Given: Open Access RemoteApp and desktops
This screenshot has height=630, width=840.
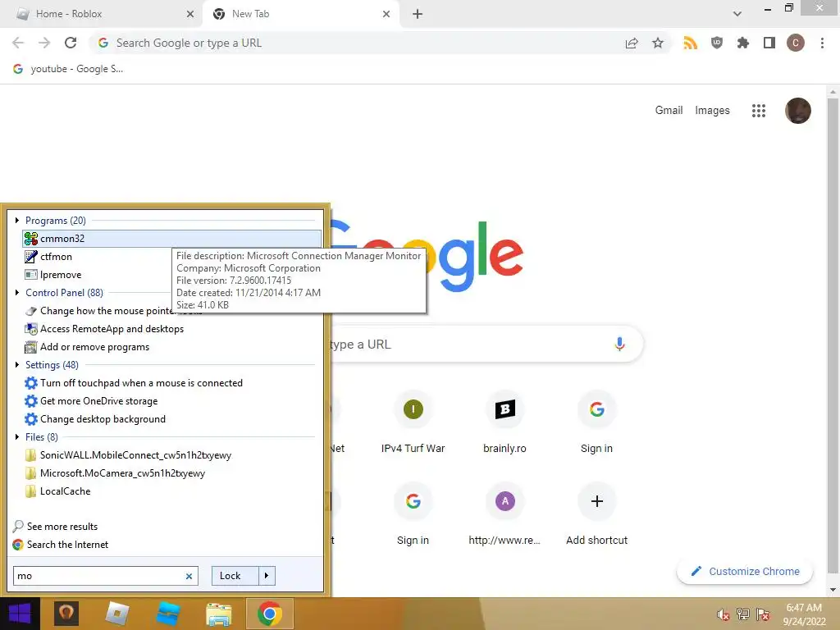Looking at the screenshot, I should [104, 329].
